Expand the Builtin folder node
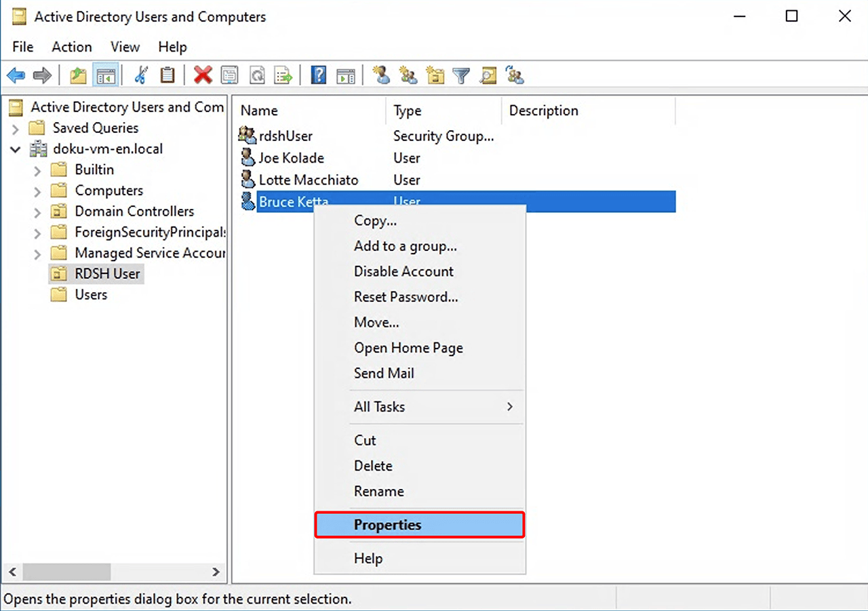This screenshot has height=611, width=868. point(37,170)
